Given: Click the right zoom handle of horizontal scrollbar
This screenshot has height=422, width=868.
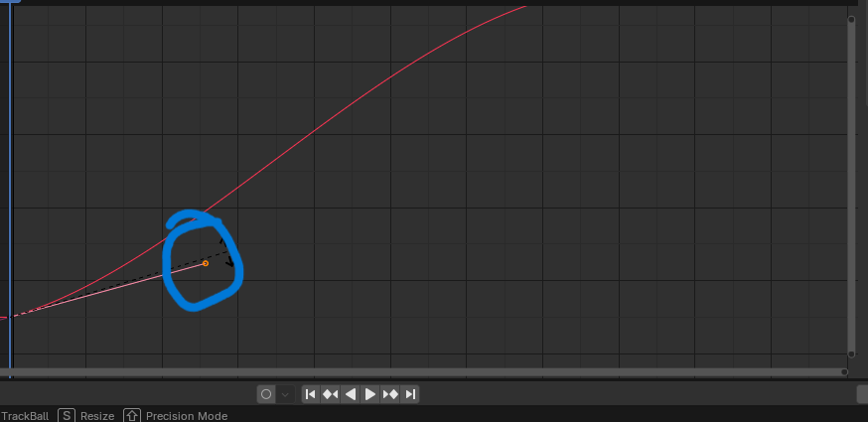Looking at the screenshot, I should [x=844, y=372].
